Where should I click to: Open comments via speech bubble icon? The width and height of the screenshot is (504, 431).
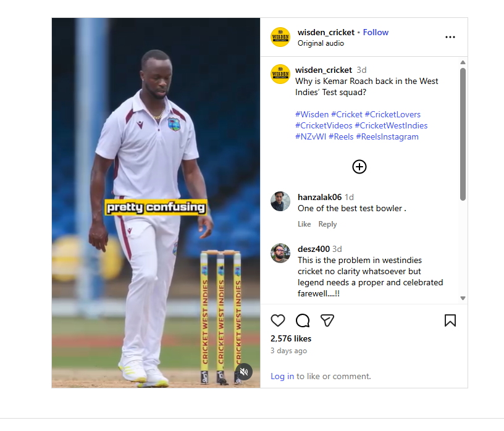click(303, 320)
